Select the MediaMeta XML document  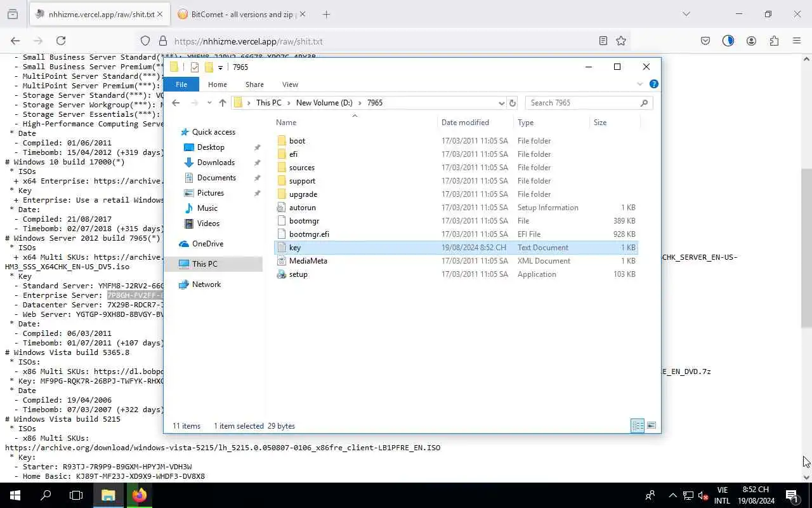coord(455,261)
